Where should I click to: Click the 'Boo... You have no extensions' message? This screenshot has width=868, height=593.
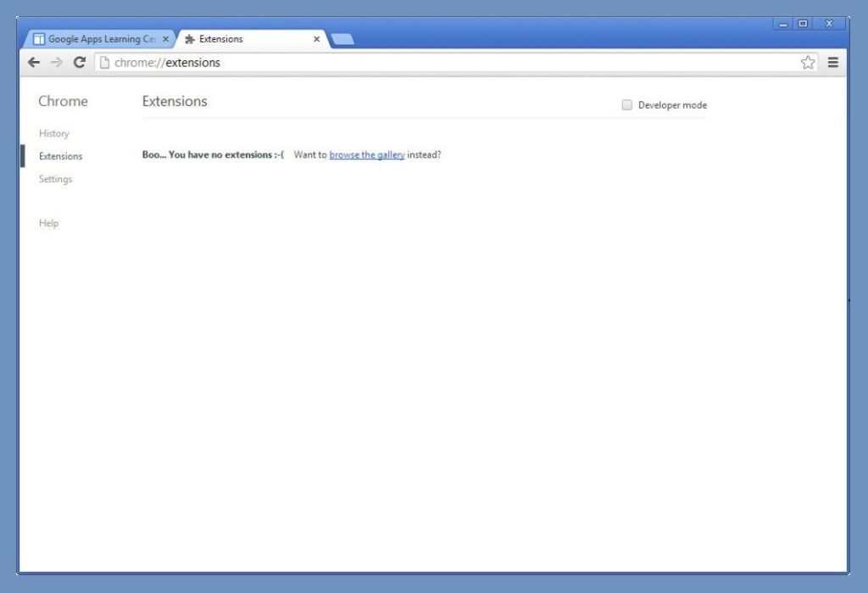(x=213, y=154)
